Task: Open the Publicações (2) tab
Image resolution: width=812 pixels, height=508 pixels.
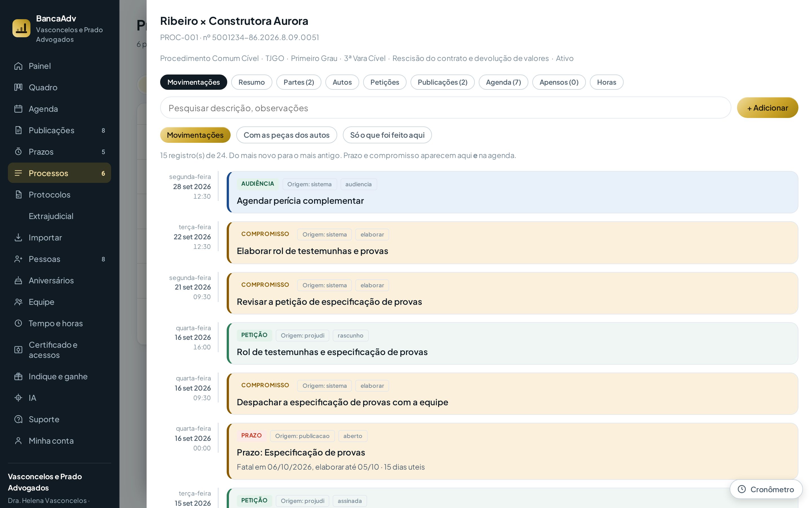Action: pyautogui.click(x=442, y=82)
